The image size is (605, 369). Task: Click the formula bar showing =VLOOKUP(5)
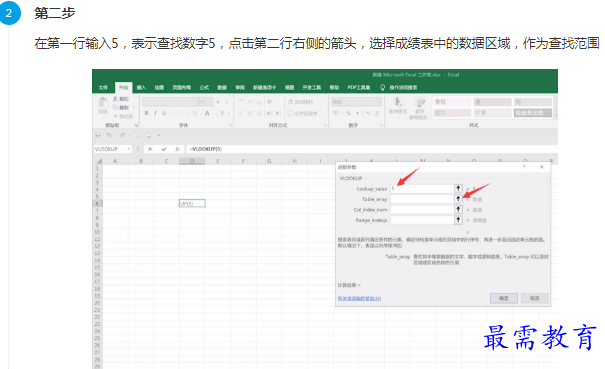click(x=371, y=149)
